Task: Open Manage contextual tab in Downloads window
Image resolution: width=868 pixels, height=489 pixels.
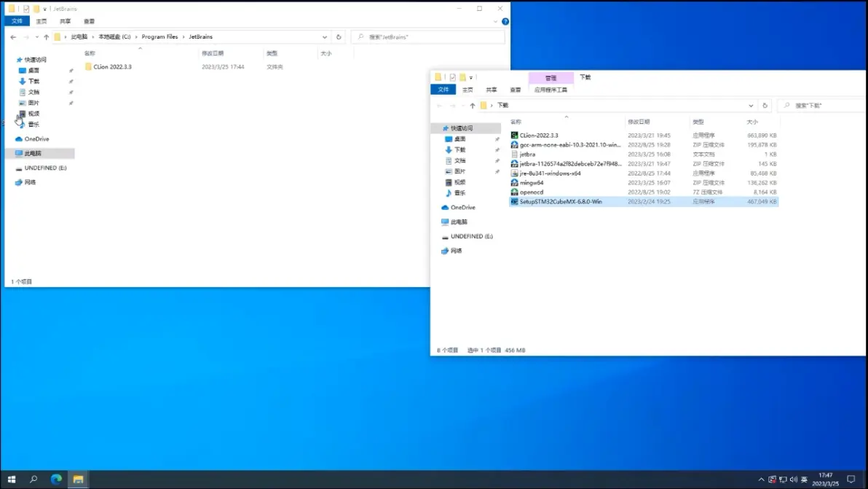Action: point(551,78)
